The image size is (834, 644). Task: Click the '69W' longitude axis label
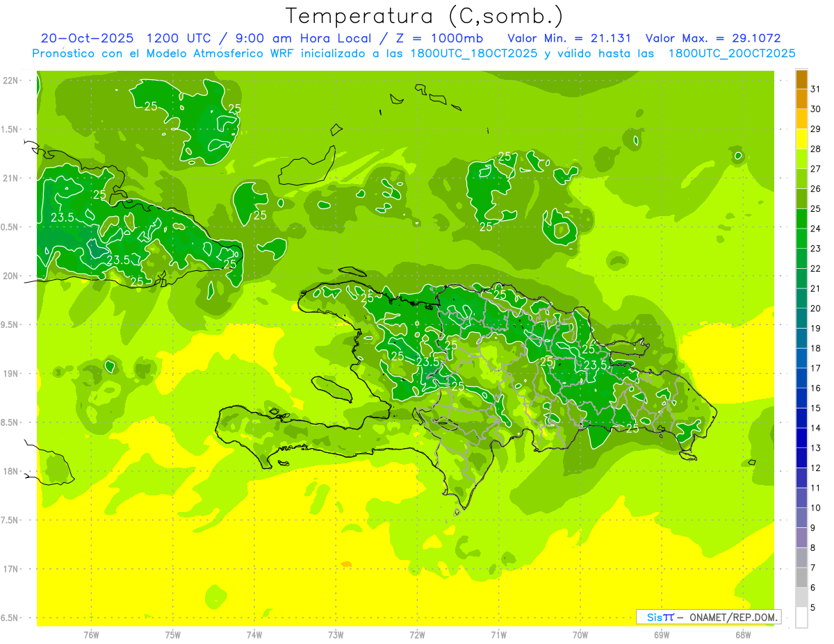pyautogui.click(x=661, y=634)
